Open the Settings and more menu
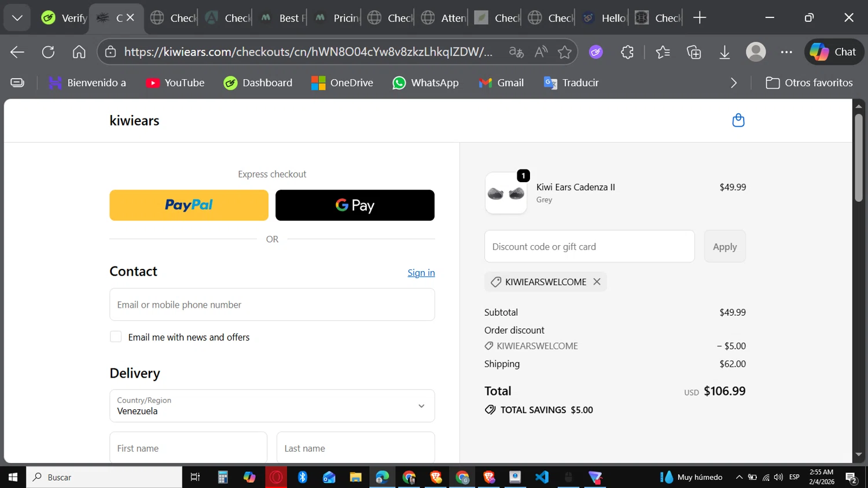 [x=786, y=52]
